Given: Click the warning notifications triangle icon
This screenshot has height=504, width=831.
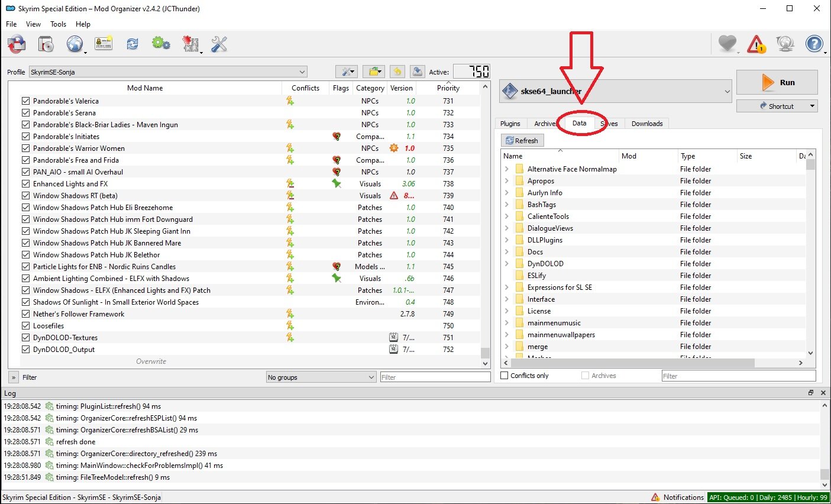Looking at the screenshot, I should (756, 44).
